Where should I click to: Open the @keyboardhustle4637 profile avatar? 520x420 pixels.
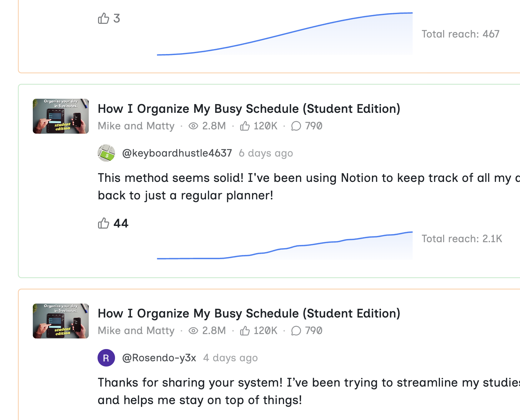[x=106, y=153]
